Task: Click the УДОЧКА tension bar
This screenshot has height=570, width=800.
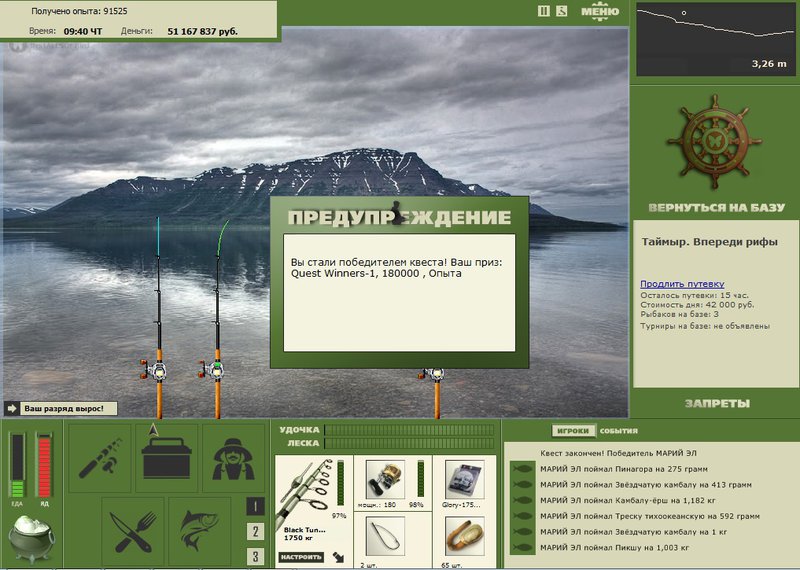Action: point(409,430)
